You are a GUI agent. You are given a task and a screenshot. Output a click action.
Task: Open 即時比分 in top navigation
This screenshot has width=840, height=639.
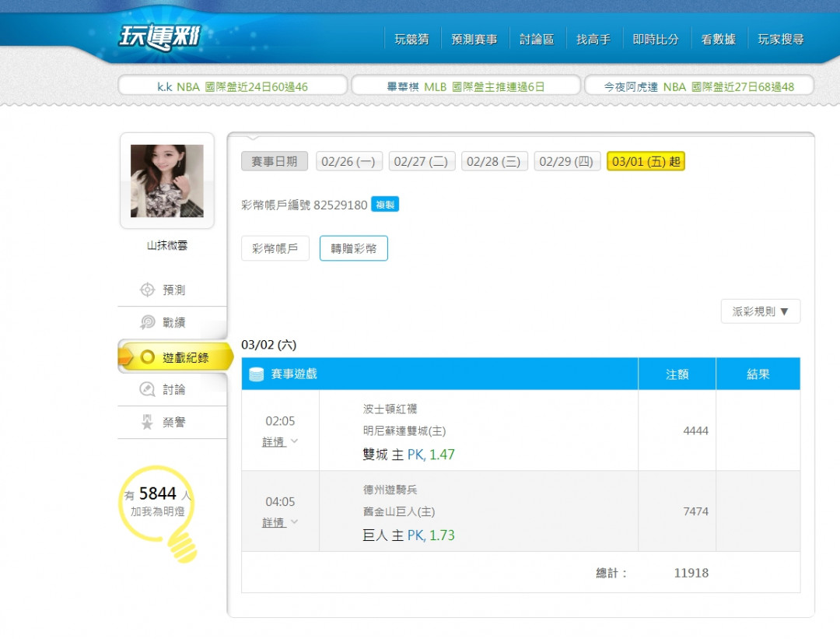pos(656,39)
